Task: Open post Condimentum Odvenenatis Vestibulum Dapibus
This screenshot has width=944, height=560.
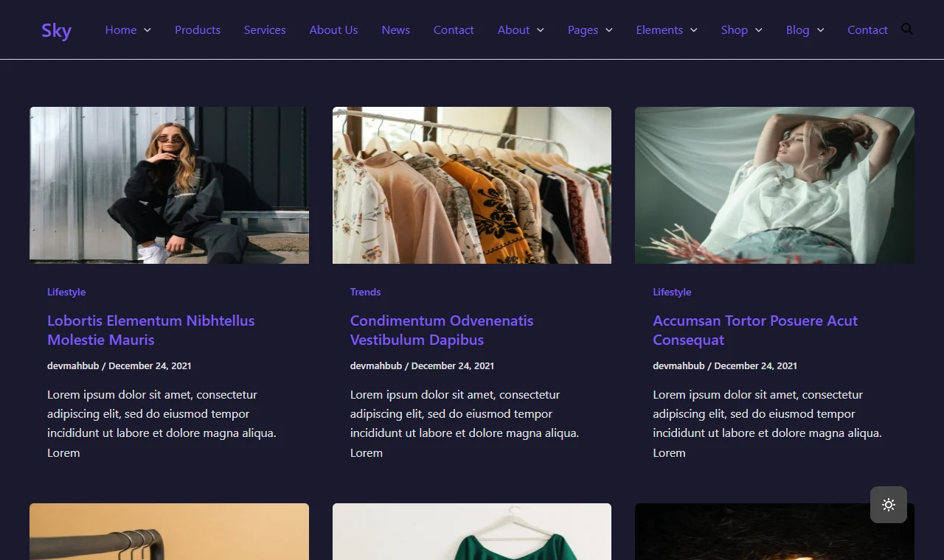Action: click(442, 330)
